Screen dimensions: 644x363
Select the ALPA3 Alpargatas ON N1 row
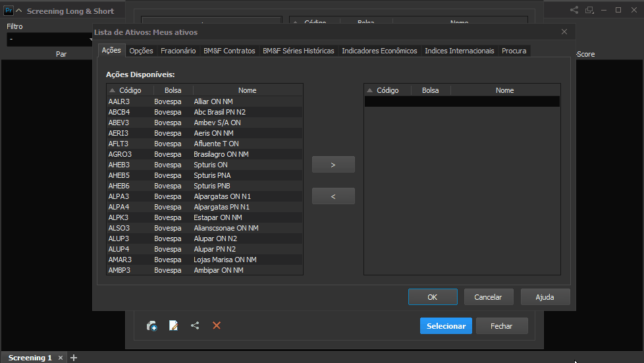[205, 196]
